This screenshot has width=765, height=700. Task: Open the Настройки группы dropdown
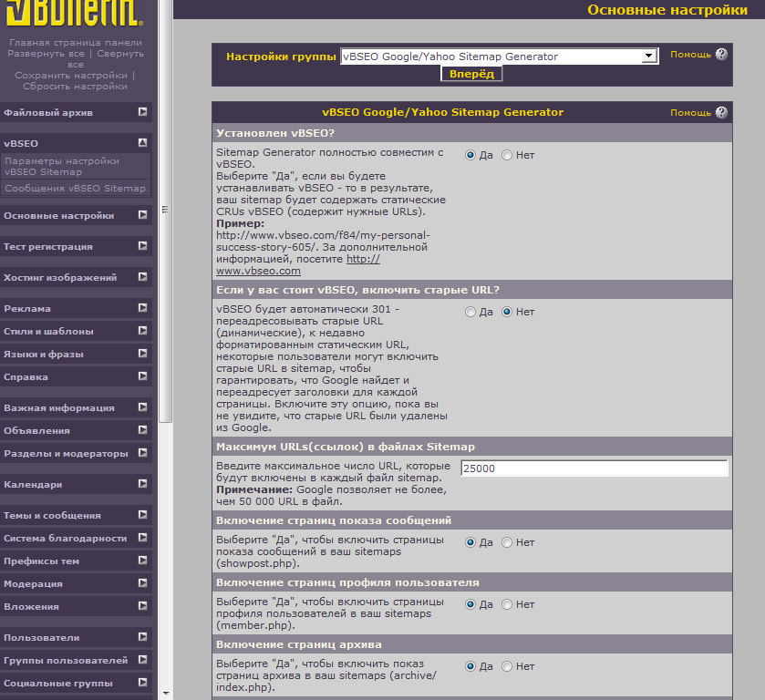pyautogui.click(x=499, y=57)
